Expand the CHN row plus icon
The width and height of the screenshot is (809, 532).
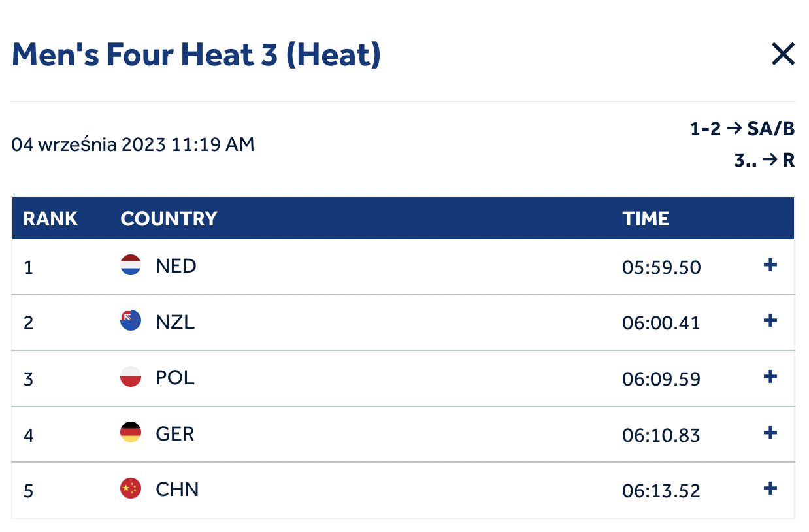(770, 488)
